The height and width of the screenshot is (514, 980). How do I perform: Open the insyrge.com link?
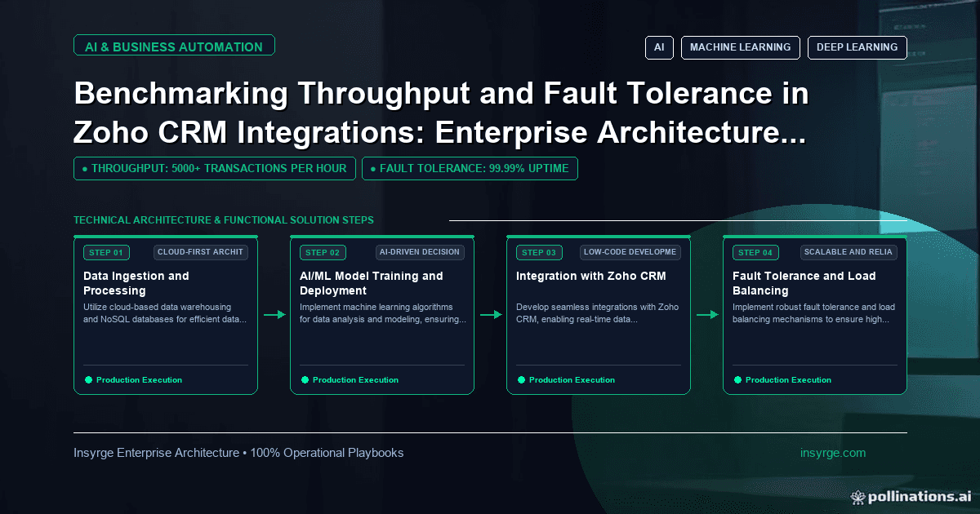(x=833, y=453)
